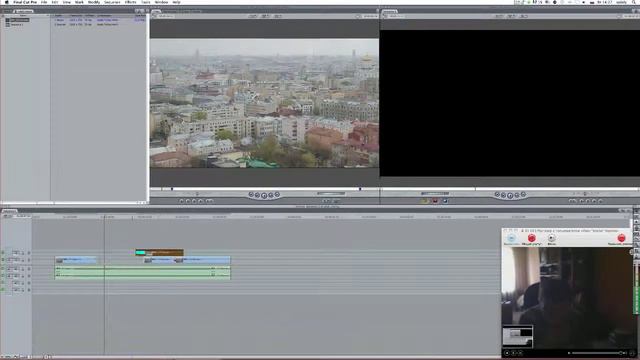Click the blue Replace edit button
This screenshot has width=640, height=360.
pyautogui.click(x=445, y=201)
